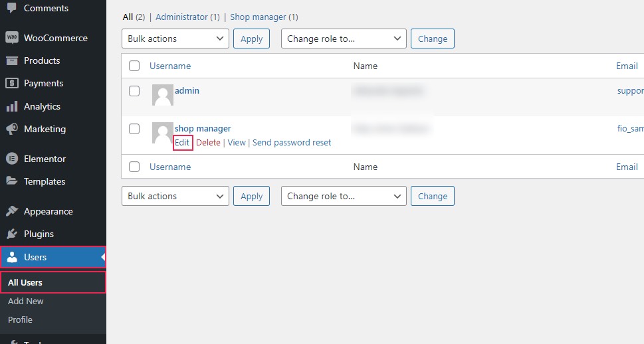Click the Marketing megaphone icon
The height and width of the screenshot is (344, 644).
point(12,129)
